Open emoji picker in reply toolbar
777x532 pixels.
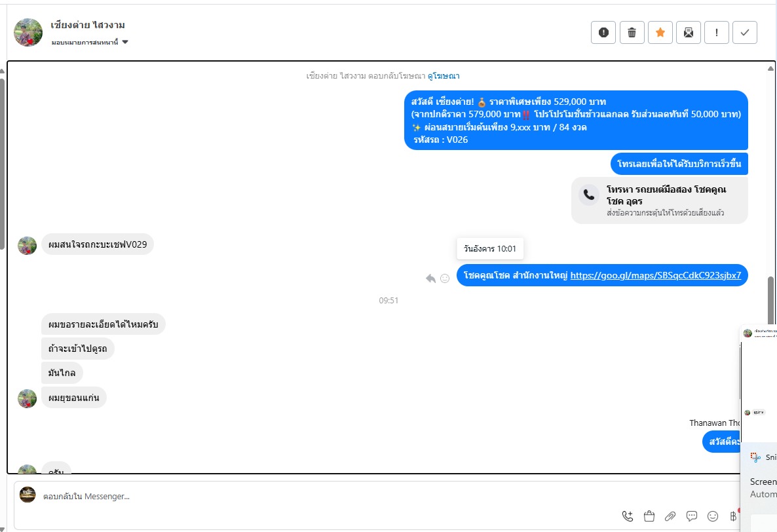[713, 516]
